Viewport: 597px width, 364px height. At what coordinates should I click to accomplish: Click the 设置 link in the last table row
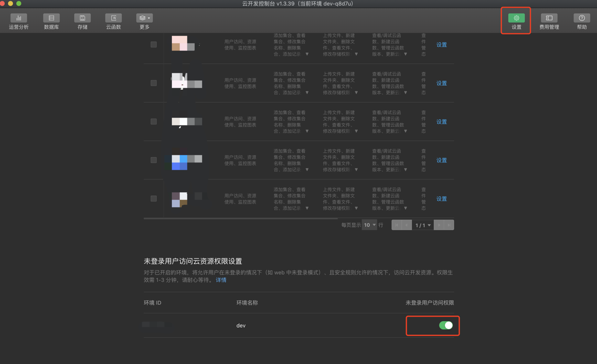click(x=441, y=199)
